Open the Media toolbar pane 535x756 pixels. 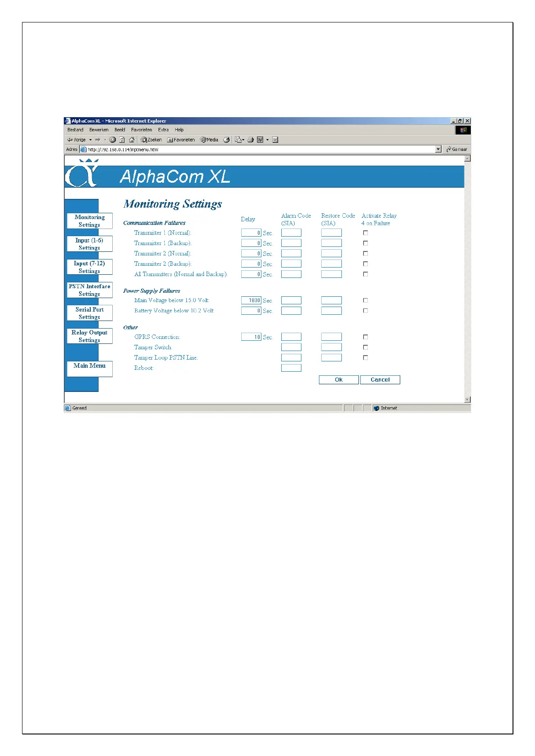tap(209, 140)
